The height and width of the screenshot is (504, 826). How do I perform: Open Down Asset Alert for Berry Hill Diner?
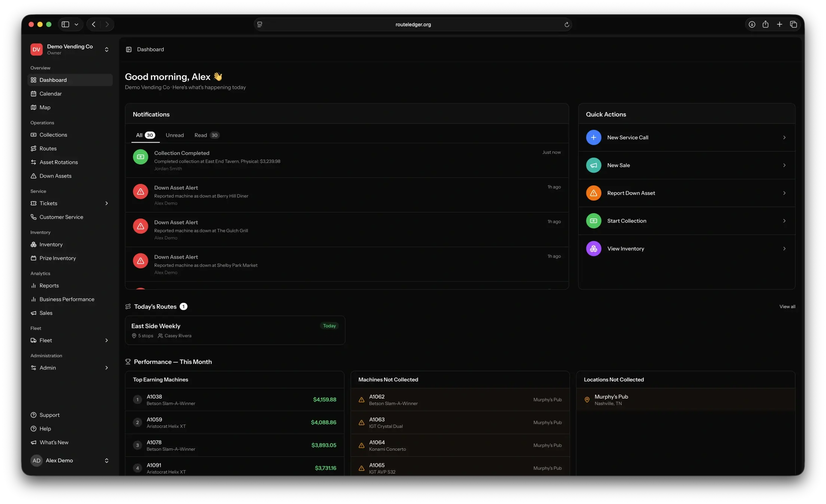pos(347,195)
